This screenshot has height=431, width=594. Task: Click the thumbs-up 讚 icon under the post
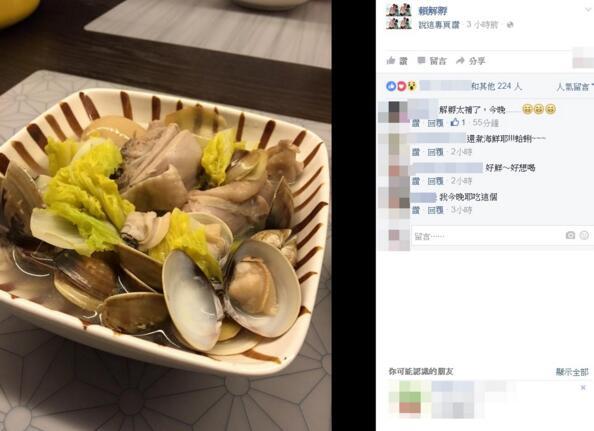(391, 60)
